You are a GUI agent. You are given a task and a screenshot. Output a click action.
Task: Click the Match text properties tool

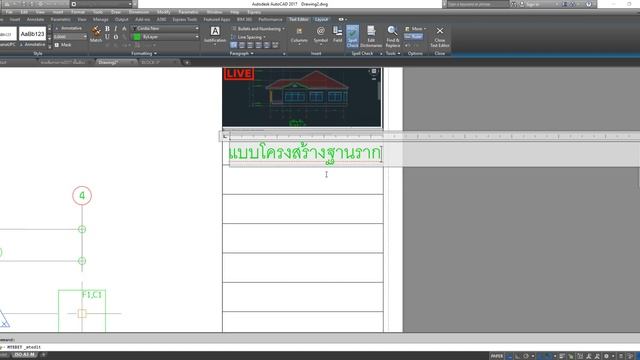pyautogui.click(x=96, y=34)
